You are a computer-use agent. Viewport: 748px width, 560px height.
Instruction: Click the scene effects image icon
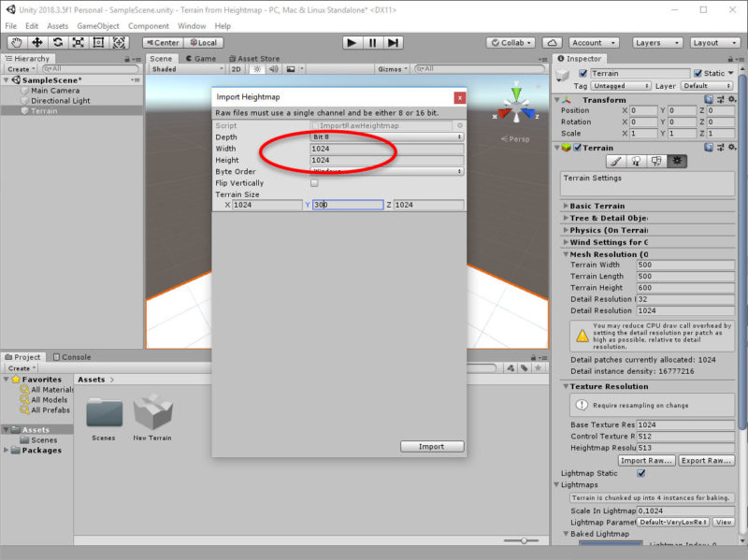tap(291, 69)
